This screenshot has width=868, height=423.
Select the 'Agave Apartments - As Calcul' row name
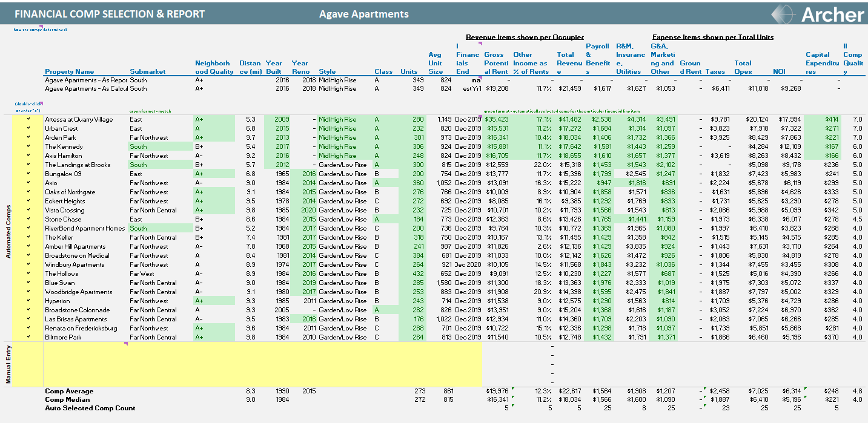tap(86, 88)
